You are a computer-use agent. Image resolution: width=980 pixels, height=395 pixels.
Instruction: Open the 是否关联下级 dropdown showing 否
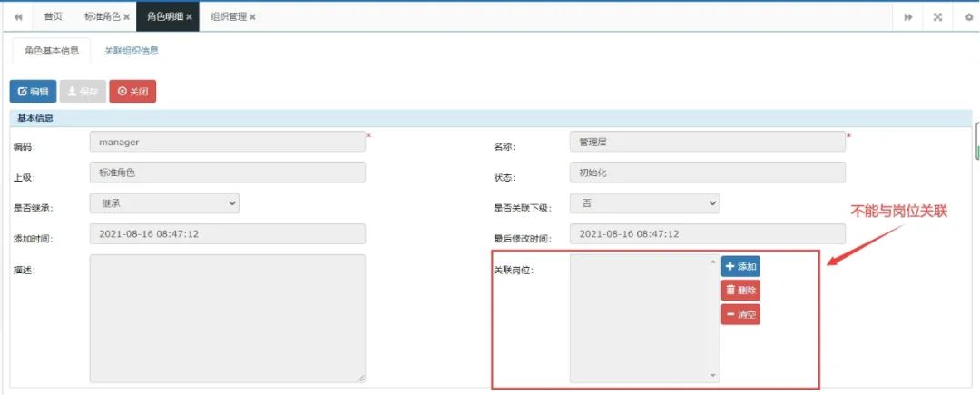tap(644, 203)
